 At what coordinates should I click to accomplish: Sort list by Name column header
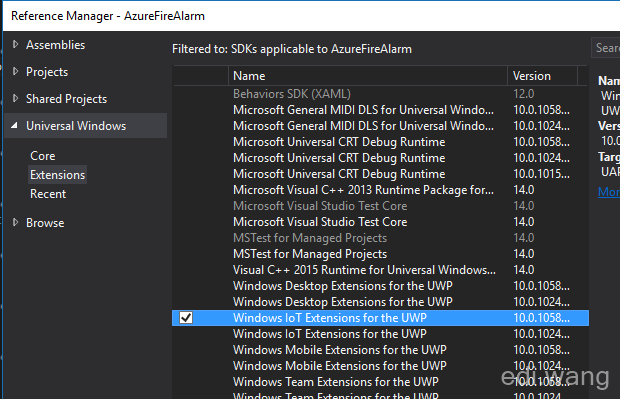click(368, 76)
